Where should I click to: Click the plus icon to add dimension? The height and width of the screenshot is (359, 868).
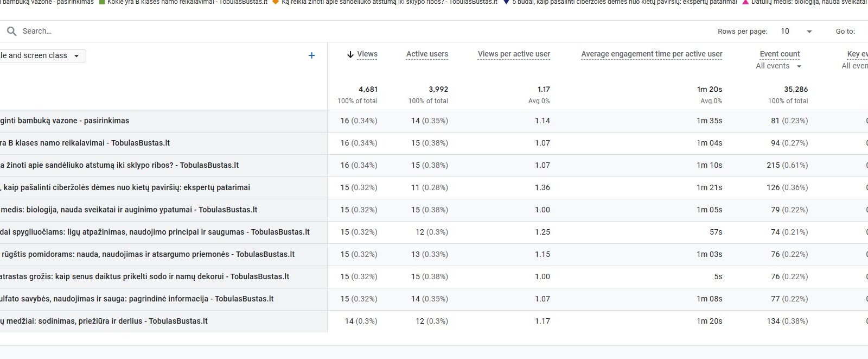coord(311,55)
